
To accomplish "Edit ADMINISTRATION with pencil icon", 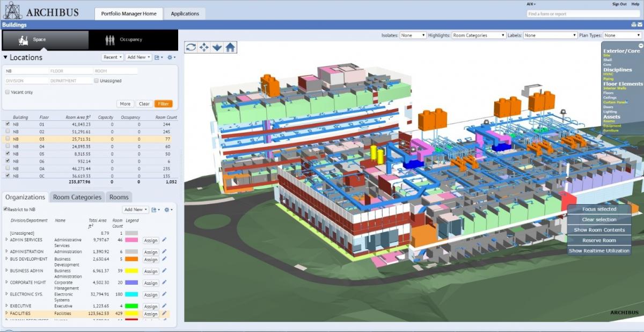I will click(165, 251).
